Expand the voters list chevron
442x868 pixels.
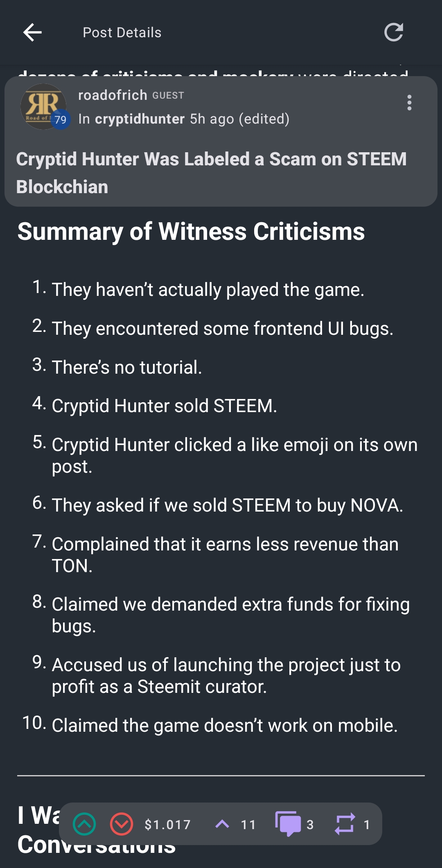point(222,824)
